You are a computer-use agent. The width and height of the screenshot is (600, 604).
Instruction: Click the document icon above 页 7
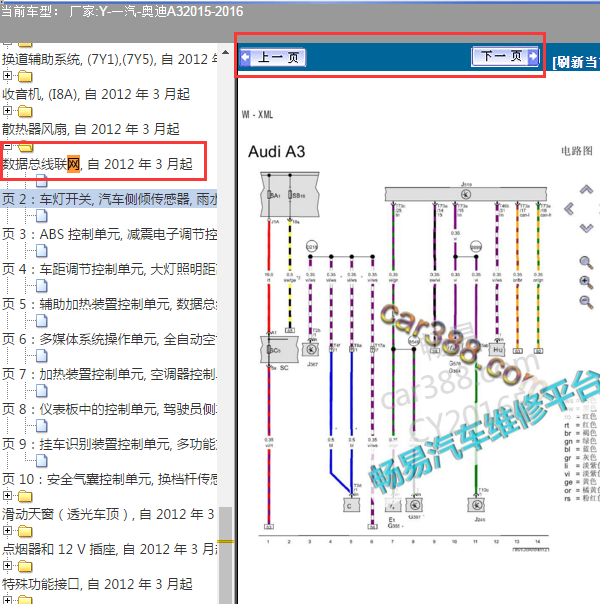[x=42, y=356]
